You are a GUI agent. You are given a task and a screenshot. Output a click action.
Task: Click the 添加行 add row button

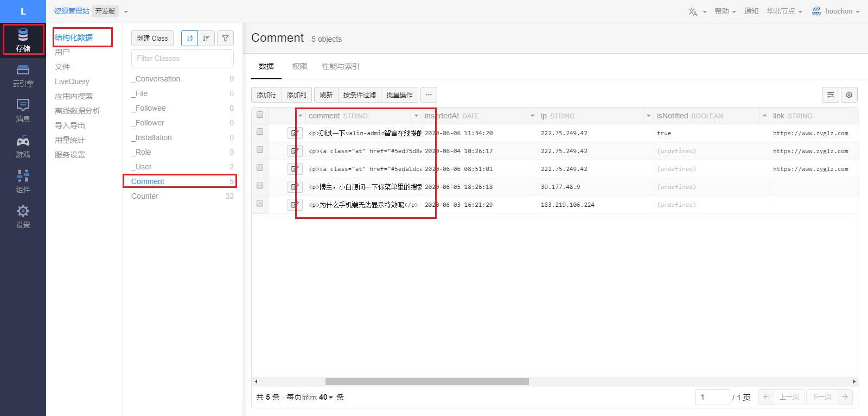(x=266, y=94)
